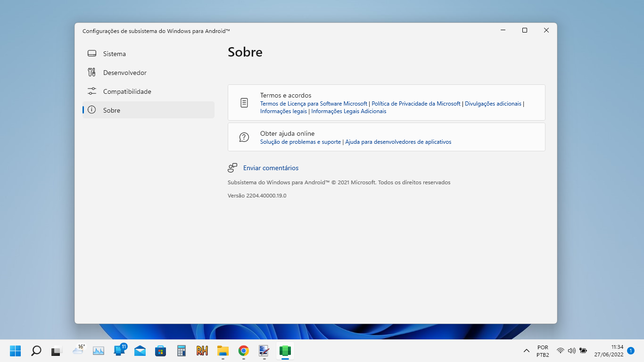This screenshot has width=644, height=362.
Task: Open taskbar Search
Action: tap(36, 351)
